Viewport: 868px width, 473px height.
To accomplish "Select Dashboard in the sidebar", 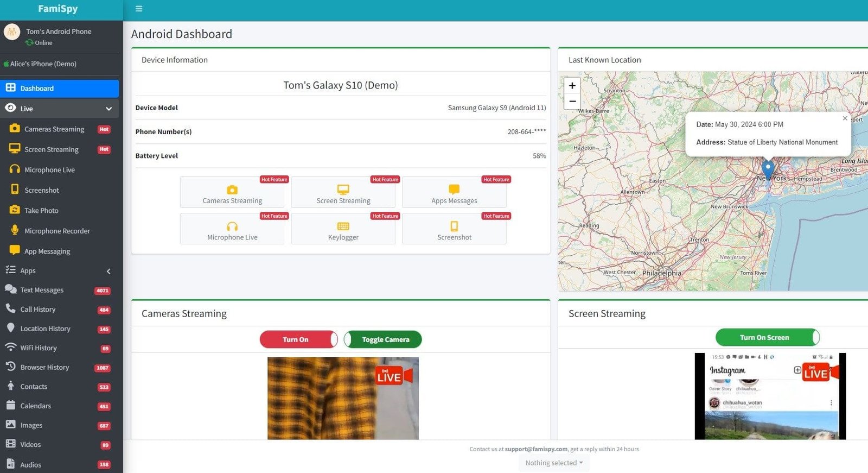I will click(x=60, y=88).
